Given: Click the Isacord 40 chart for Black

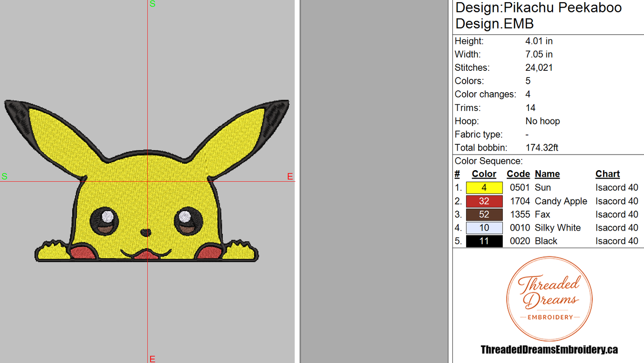Looking at the screenshot, I should click(x=617, y=241).
